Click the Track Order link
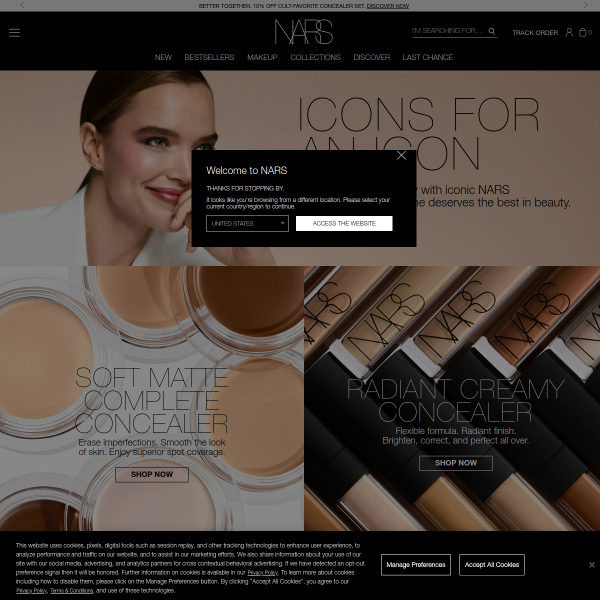Screen dimensions: 600x600 [x=535, y=33]
